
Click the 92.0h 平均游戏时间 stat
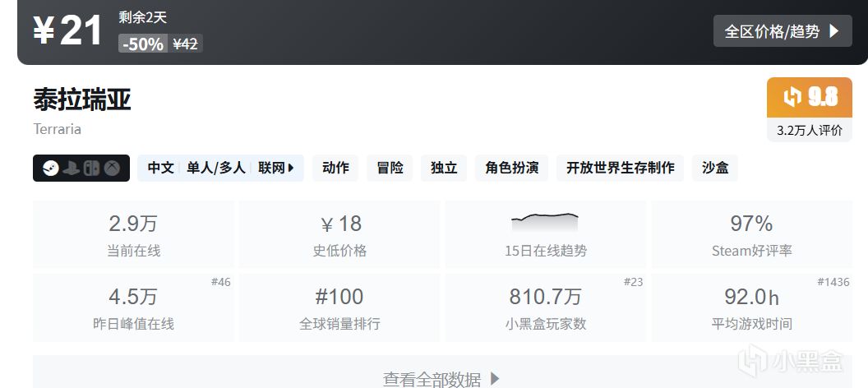[x=752, y=307]
